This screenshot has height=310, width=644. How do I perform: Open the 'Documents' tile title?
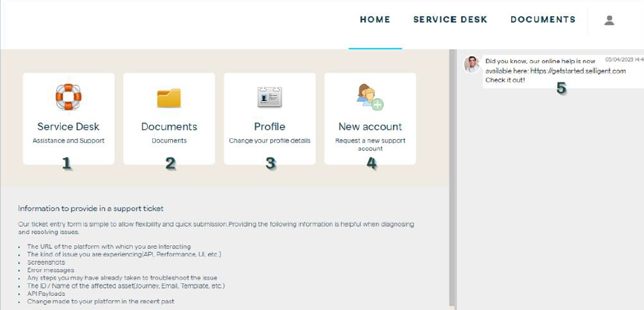coord(169,126)
